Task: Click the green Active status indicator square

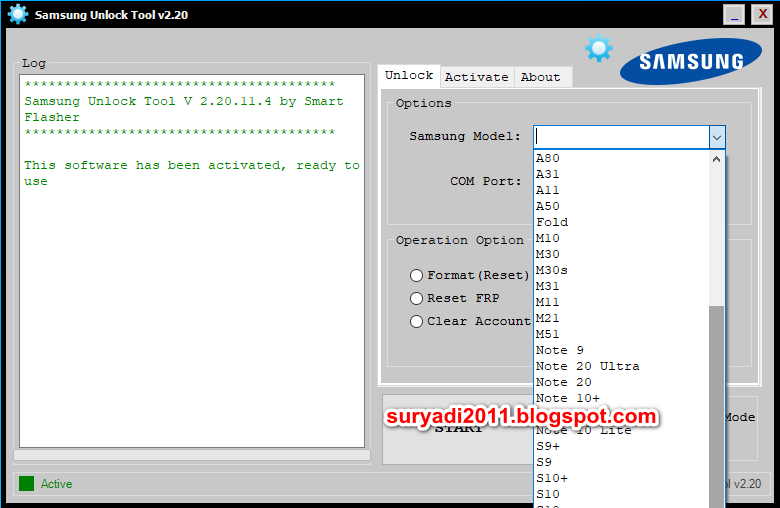Action: [26, 484]
